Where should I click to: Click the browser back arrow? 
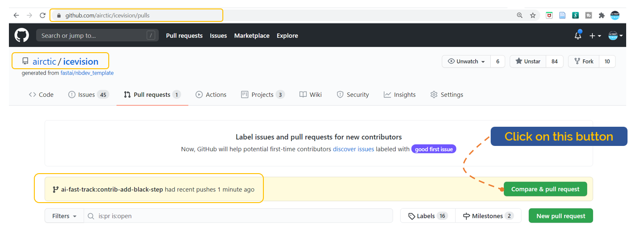(x=16, y=15)
